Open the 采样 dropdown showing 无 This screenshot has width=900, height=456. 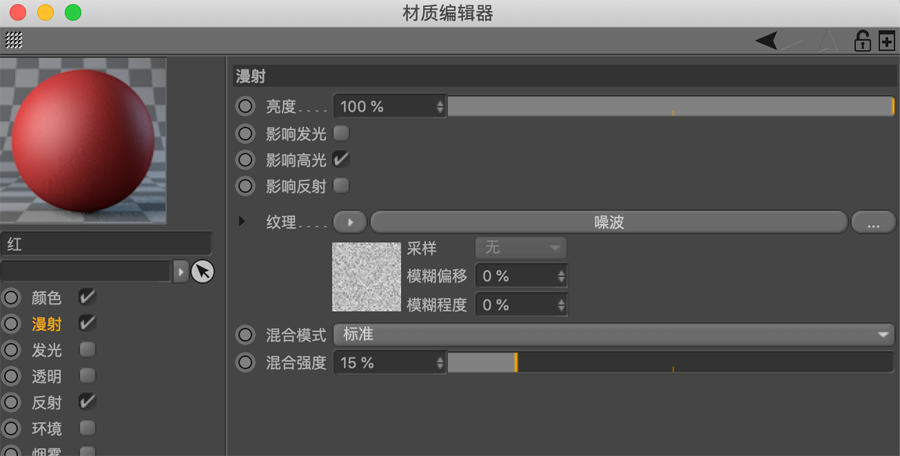pos(521,248)
